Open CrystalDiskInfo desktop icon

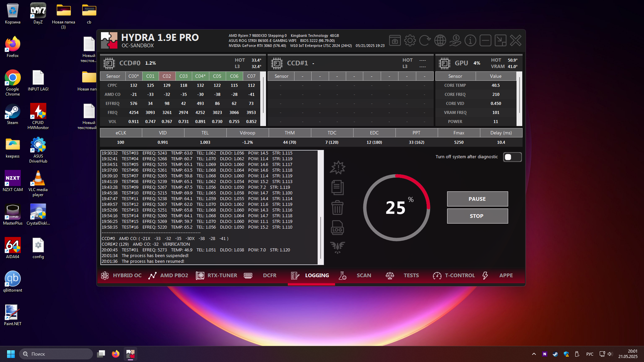point(38,215)
